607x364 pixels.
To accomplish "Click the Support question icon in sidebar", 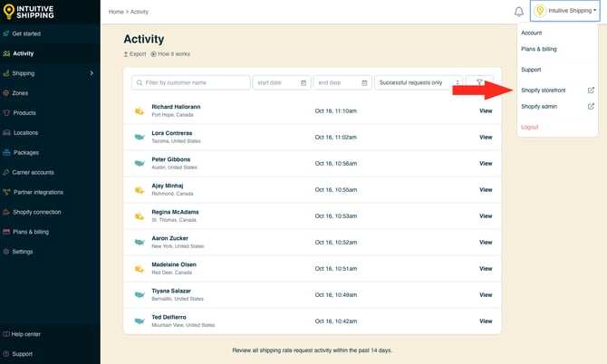I will pos(5,353).
